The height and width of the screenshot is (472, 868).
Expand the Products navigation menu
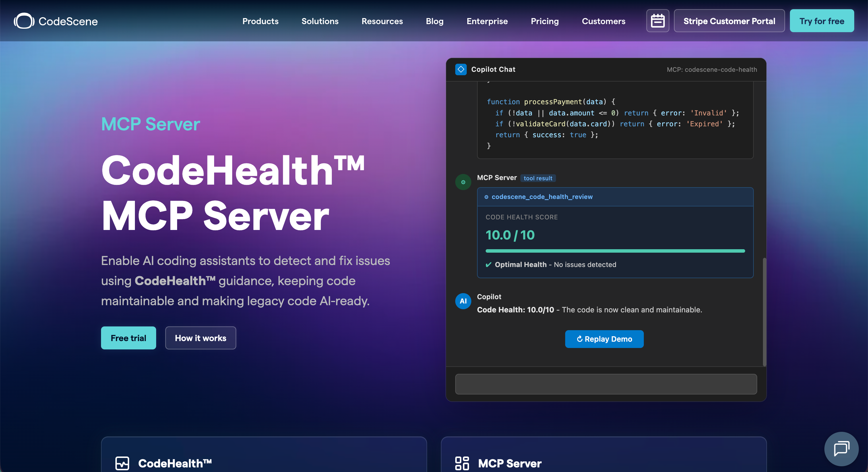click(260, 21)
